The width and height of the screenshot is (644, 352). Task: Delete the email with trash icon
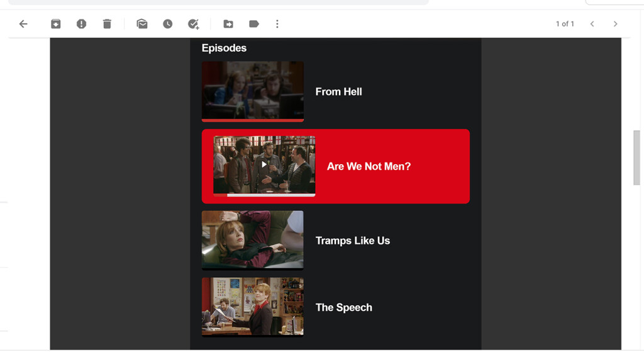(x=107, y=24)
